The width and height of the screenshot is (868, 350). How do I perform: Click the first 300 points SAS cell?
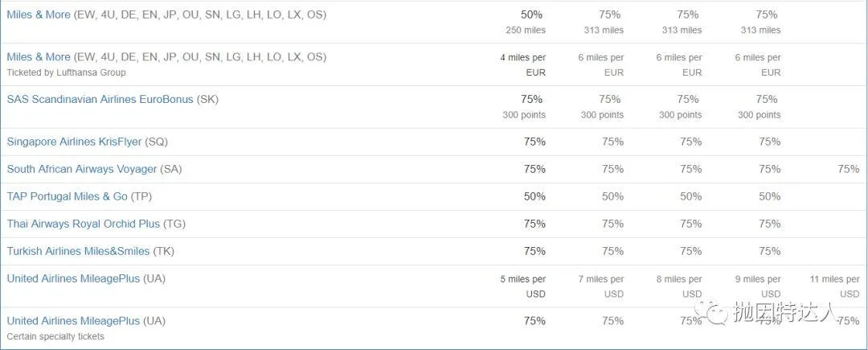(524, 115)
